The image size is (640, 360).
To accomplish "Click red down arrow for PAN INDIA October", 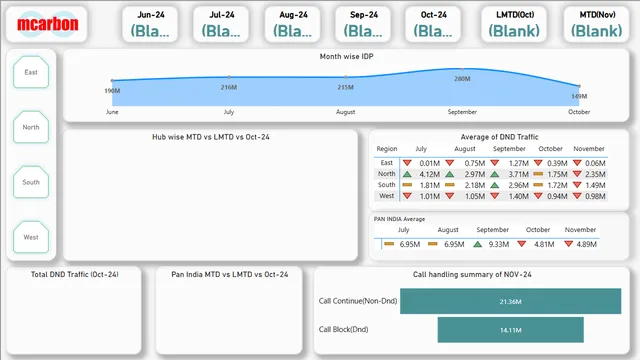I will [x=521, y=244].
